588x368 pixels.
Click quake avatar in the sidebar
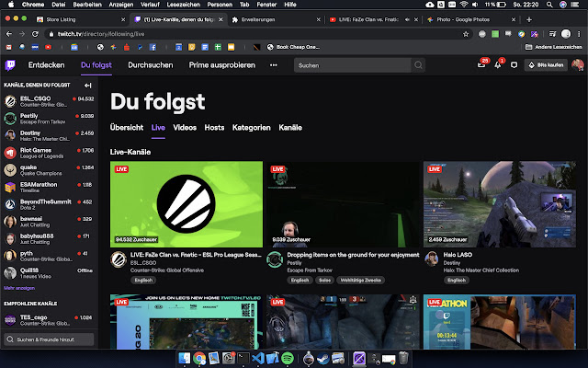coord(10,170)
